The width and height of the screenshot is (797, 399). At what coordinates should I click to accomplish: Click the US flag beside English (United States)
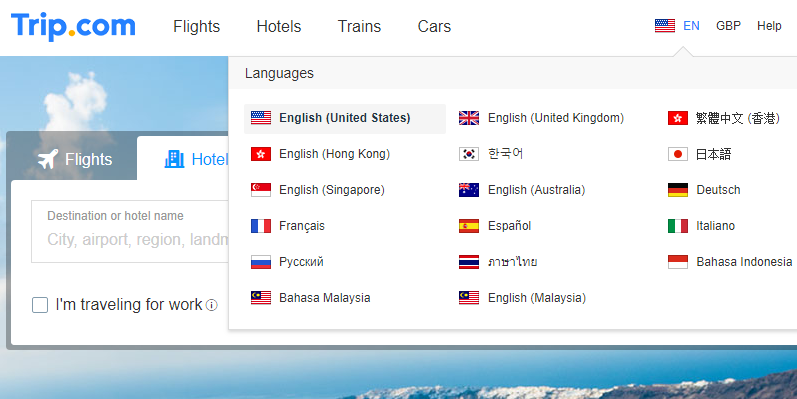coord(261,118)
